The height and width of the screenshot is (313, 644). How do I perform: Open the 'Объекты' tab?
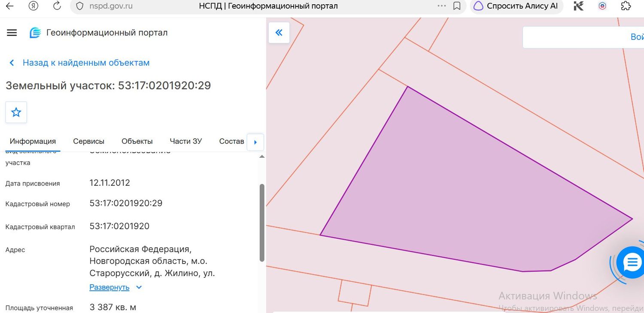[137, 141]
